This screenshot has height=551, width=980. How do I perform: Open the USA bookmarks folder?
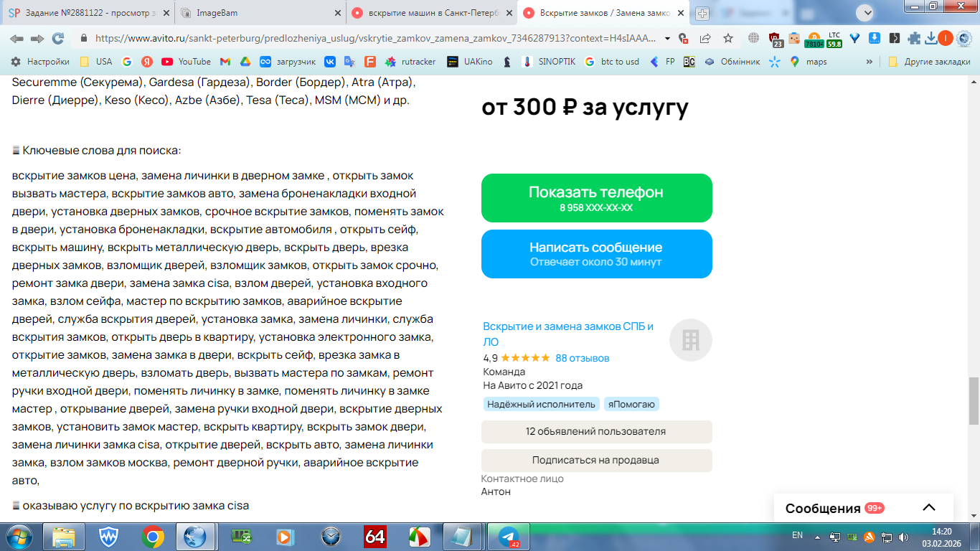point(96,62)
